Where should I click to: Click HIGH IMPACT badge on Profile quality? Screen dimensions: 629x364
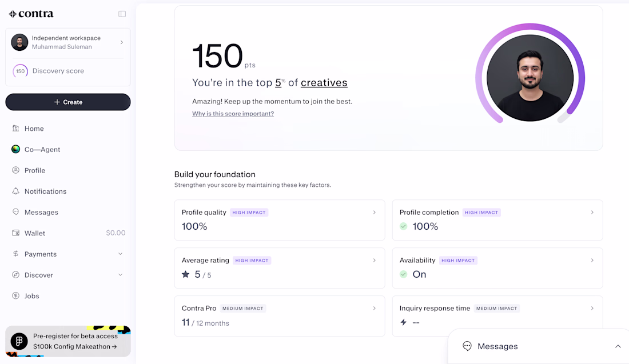pyautogui.click(x=249, y=213)
